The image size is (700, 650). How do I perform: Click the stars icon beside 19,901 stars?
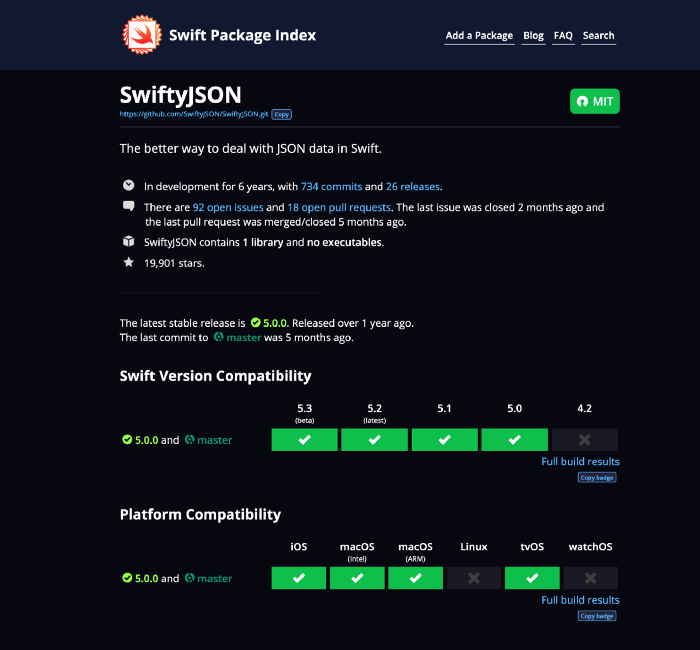[128, 263]
